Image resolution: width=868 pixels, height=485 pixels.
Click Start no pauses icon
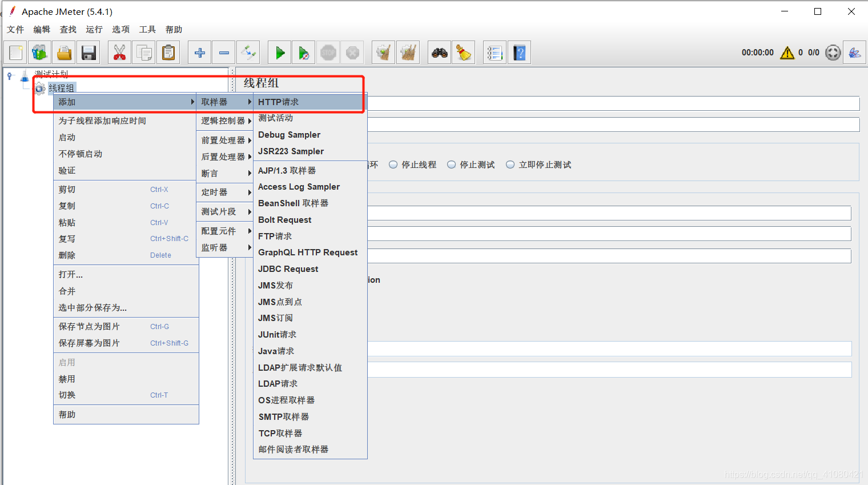coord(304,53)
